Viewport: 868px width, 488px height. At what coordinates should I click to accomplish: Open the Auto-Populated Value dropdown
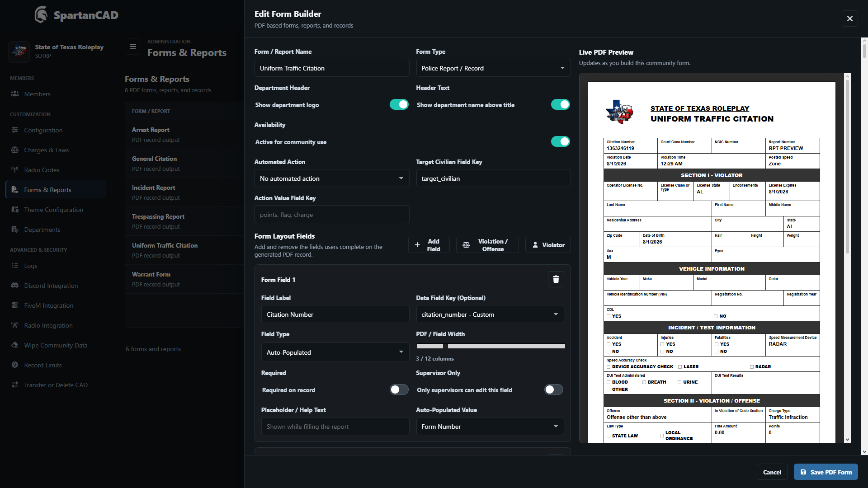[x=490, y=427]
